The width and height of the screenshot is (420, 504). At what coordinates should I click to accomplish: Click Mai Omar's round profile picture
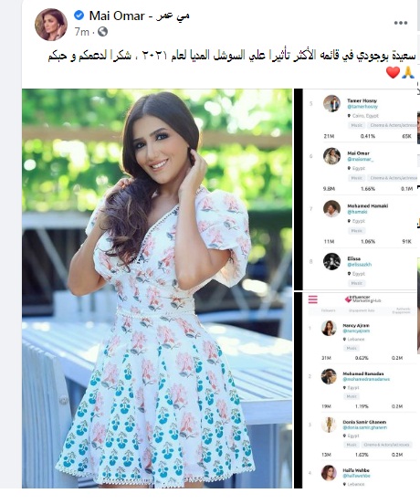click(51, 25)
